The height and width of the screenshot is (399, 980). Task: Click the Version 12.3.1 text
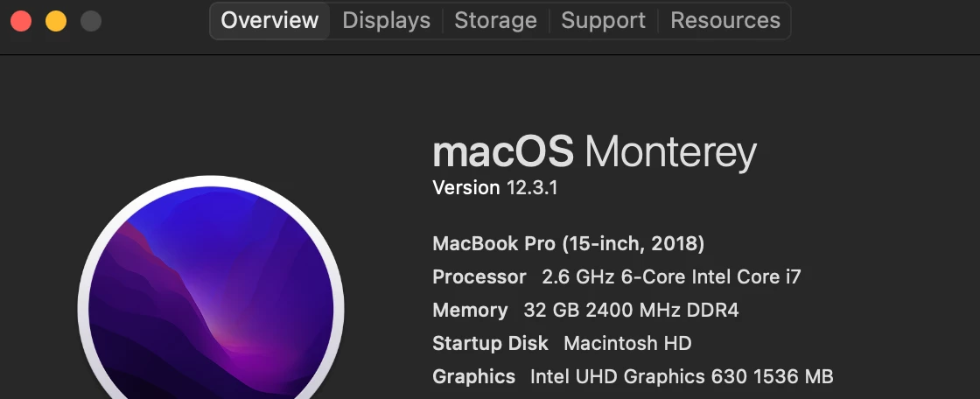pos(495,188)
